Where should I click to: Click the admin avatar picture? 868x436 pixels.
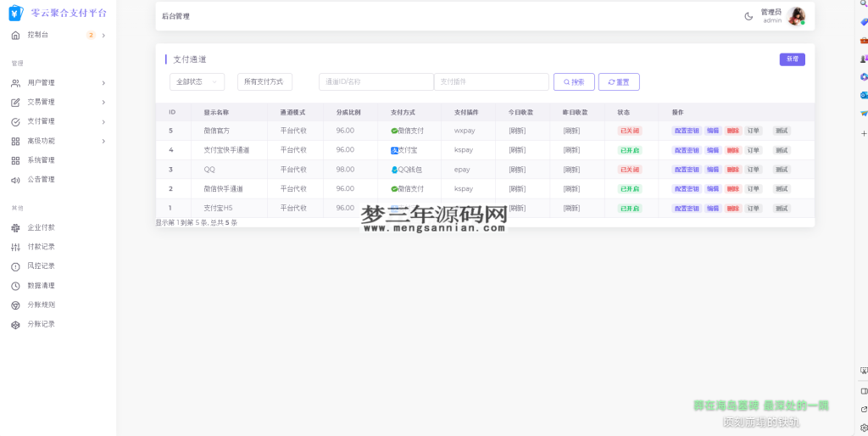pos(796,16)
